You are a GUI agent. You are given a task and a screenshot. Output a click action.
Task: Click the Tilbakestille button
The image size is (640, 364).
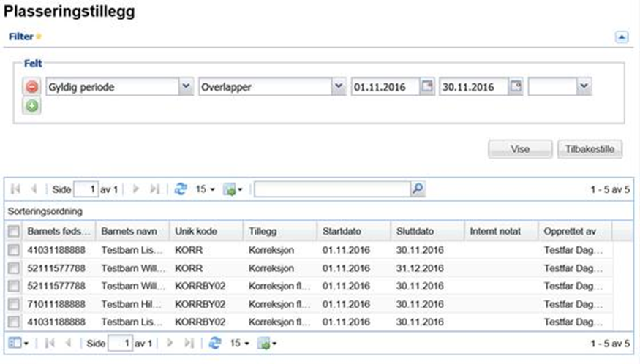pos(590,149)
